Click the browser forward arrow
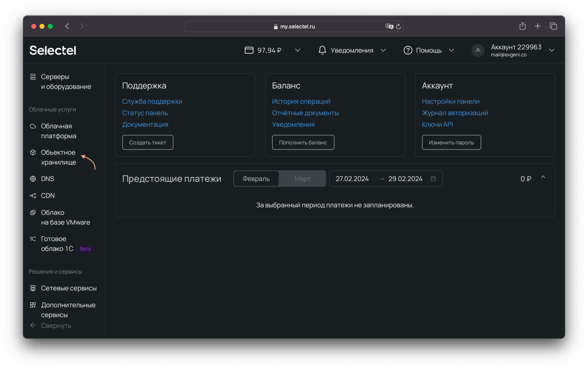The image size is (588, 369). click(82, 26)
